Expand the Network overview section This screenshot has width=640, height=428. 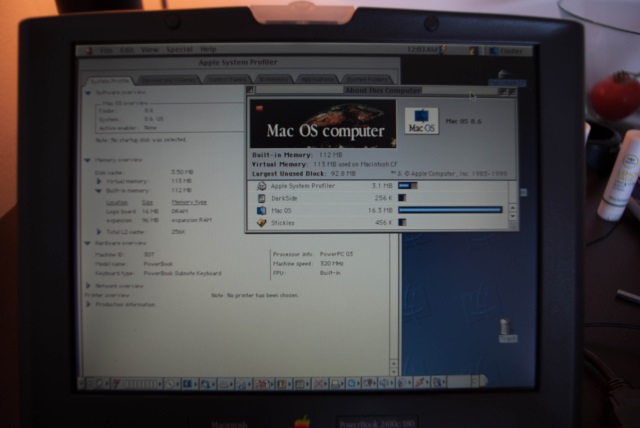tap(88, 286)
